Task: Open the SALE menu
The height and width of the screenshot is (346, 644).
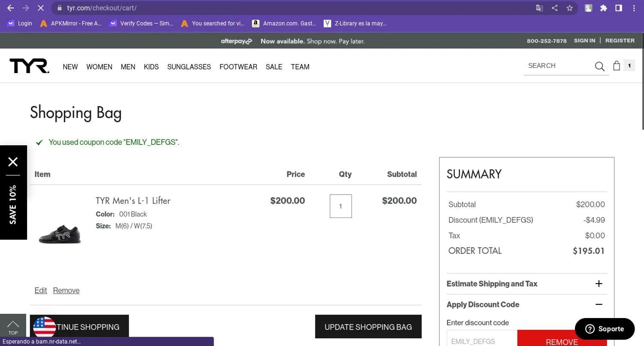Action: (274, 67)
